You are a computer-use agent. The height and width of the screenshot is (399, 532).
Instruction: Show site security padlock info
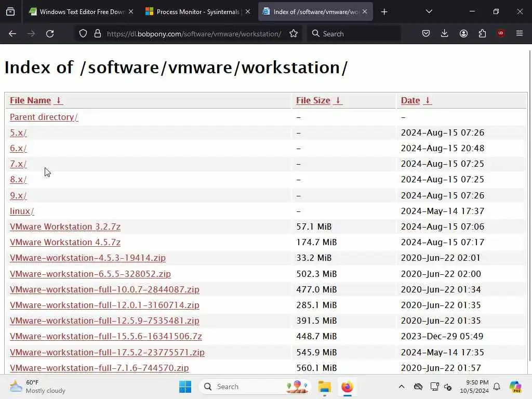(98, 34)
